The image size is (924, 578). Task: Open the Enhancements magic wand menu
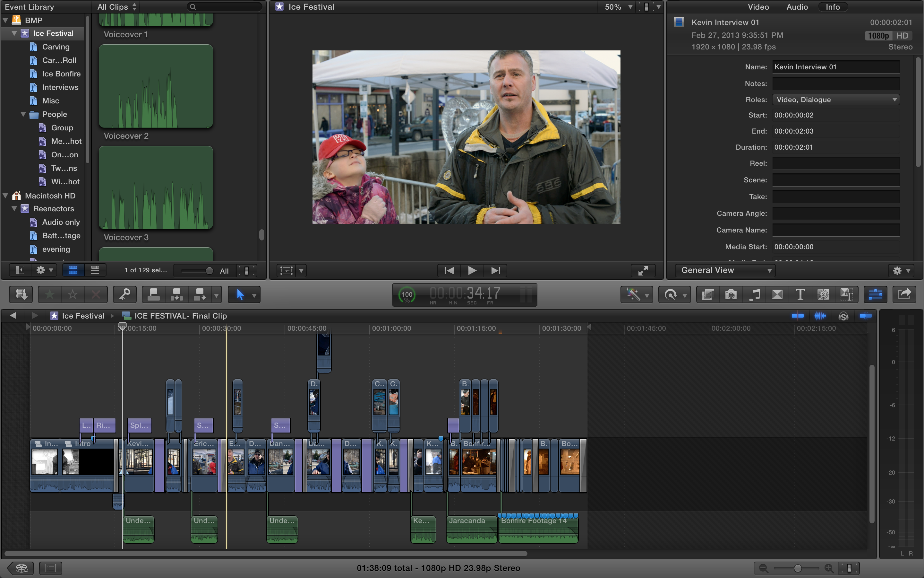(637, 294)
